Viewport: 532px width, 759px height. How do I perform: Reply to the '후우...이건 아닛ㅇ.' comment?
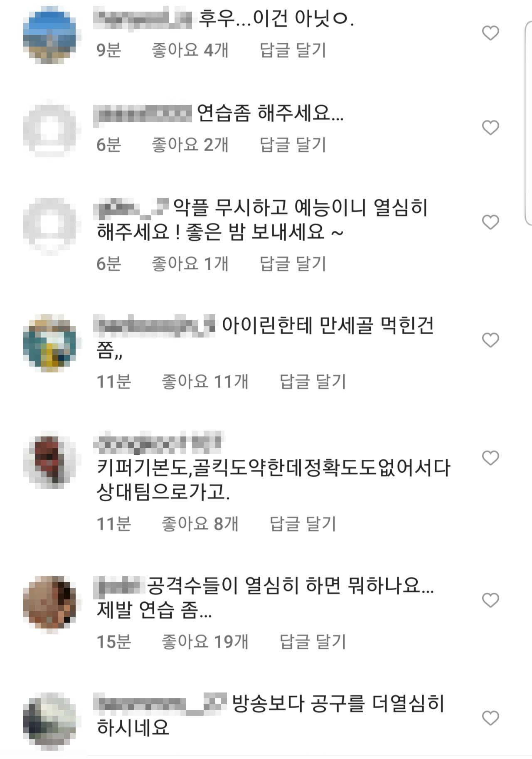293,50
